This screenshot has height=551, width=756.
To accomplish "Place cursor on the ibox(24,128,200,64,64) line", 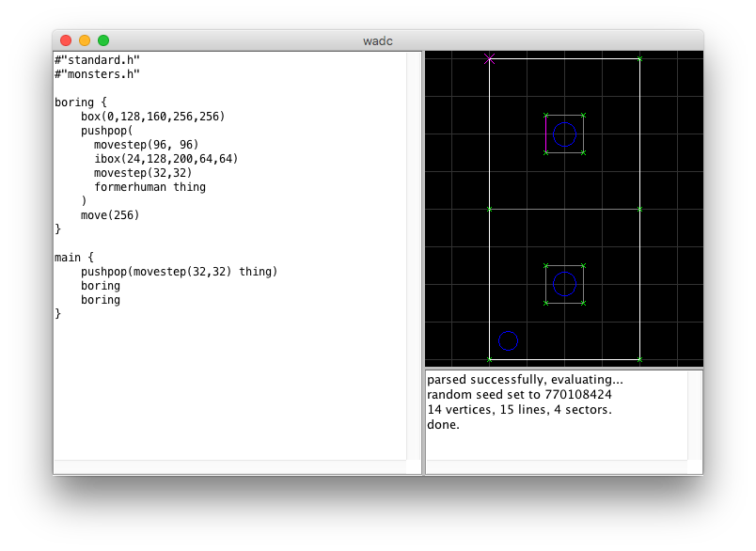I will tap(165, 159).
